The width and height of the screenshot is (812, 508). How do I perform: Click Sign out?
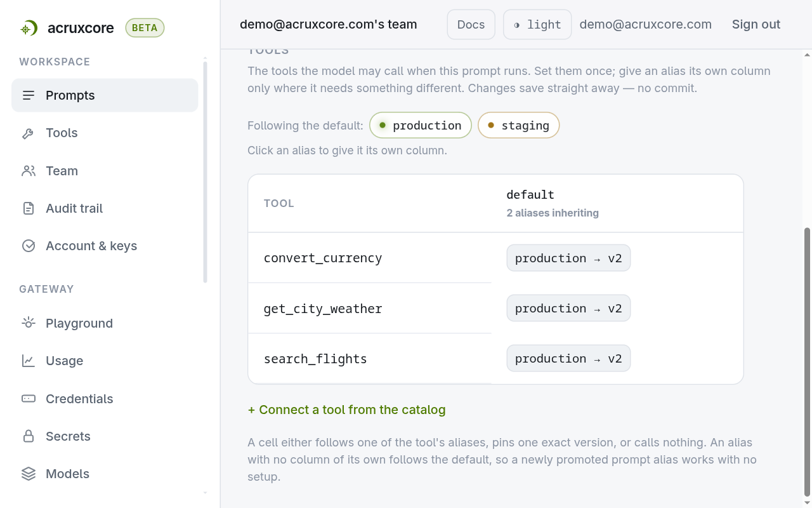coord(756,25)
